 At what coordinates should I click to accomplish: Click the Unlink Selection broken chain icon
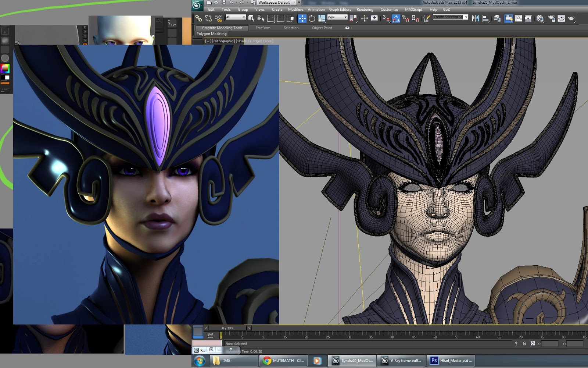[x=208, y=18]
